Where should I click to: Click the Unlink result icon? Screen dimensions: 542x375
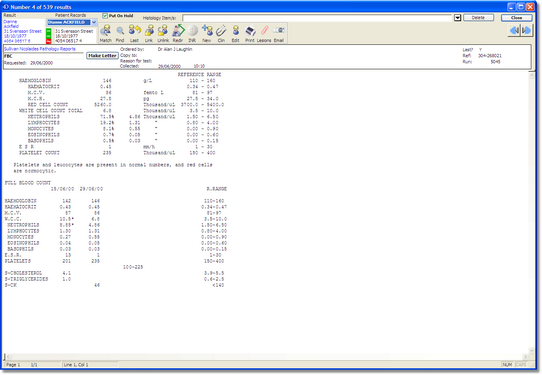click(x=163, y=34)
